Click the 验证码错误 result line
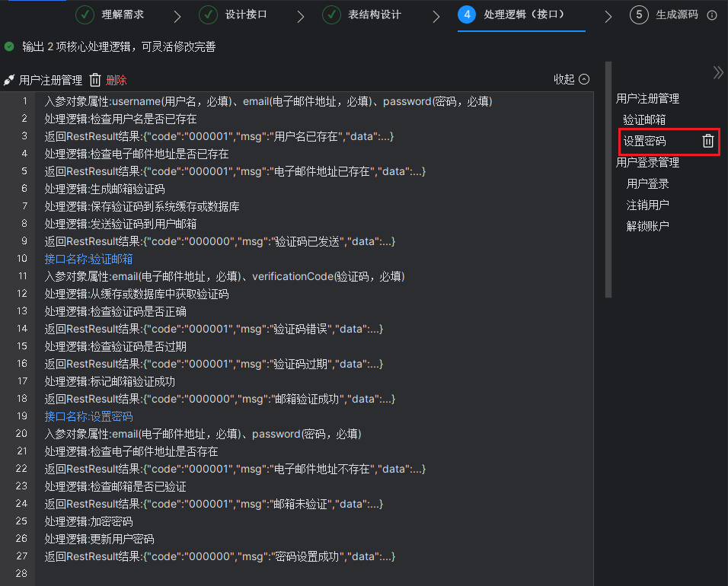Screen dimensions: 728x586 [213, 329]
